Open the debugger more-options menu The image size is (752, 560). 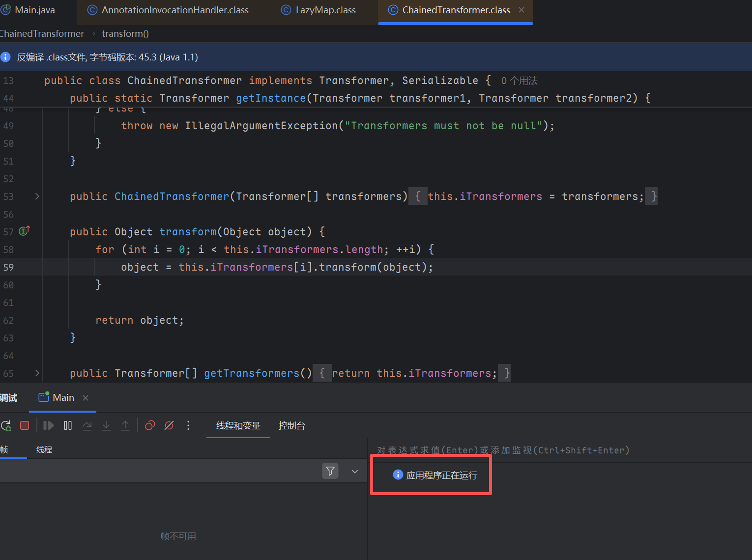pos(188,426)
